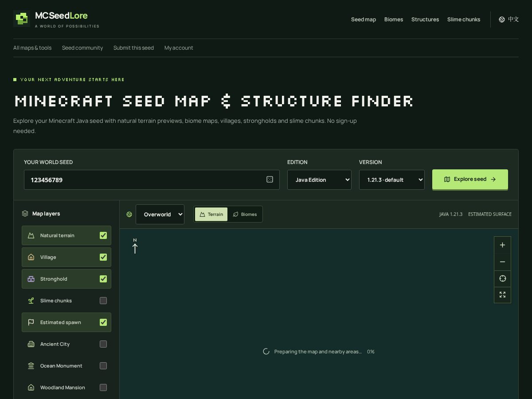532x399 pixels.
Task: Click the Preparing the map status text
Action: pyautogui.click(x=318, y=352)
